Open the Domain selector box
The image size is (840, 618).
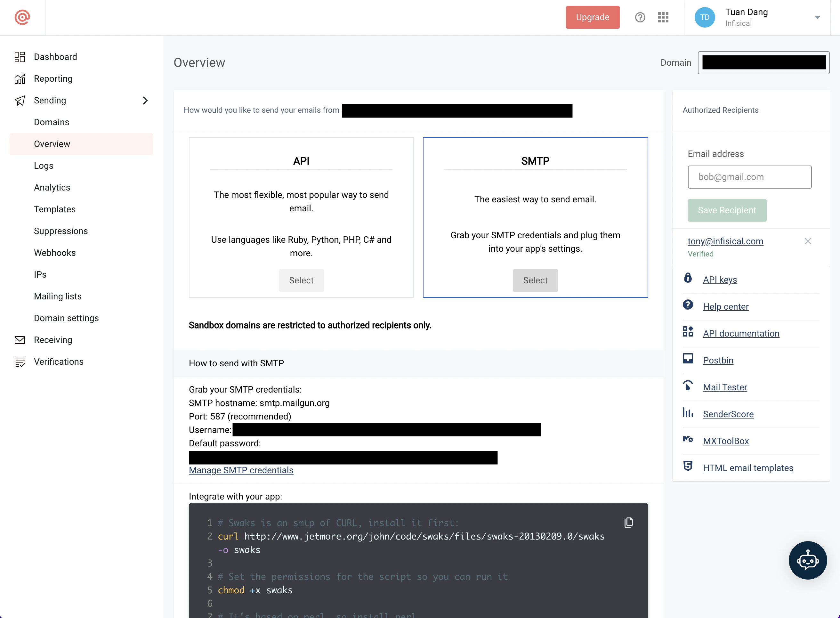click(763, 63)
